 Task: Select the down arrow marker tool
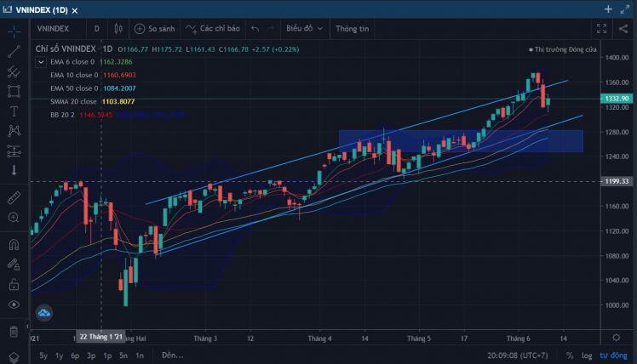pyautogui.click(x=14, y=170)
